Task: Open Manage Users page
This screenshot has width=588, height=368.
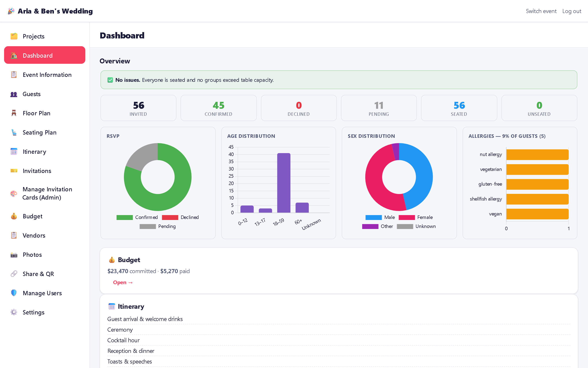Action: [x=45, y=293]
